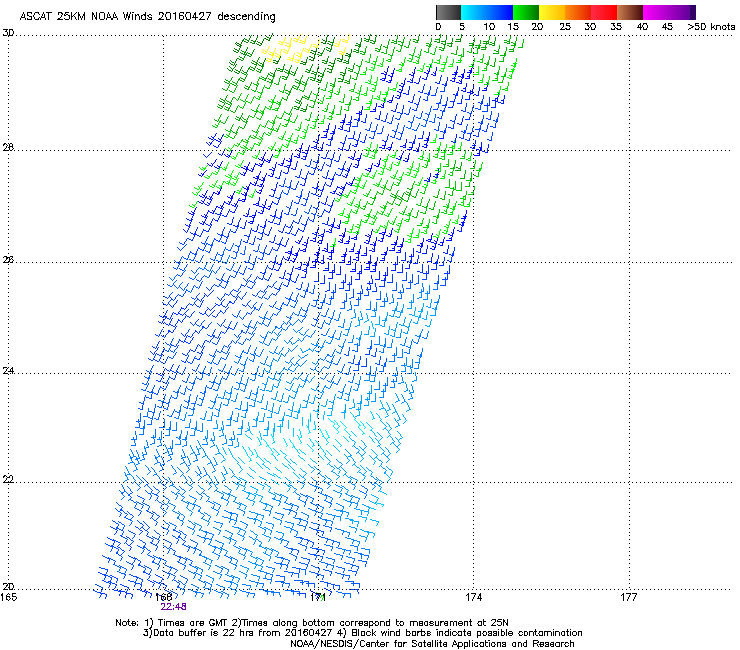Click the yellow wind barb cluster near 30N
Viewport: 740px width, 650px height.
tap(288, 51)
